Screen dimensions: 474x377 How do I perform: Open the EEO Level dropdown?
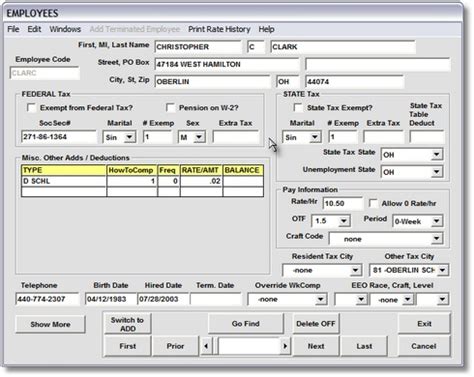(x=442, y=299)
